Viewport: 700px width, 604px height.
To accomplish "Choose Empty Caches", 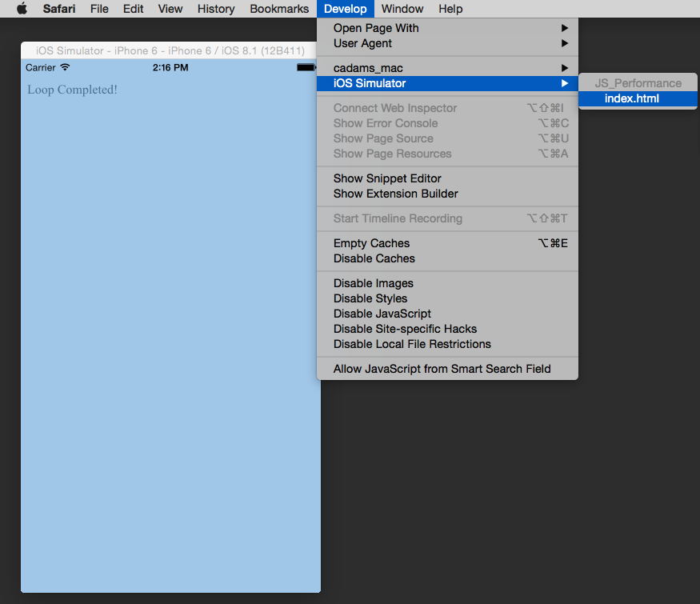I will [447, 243].
